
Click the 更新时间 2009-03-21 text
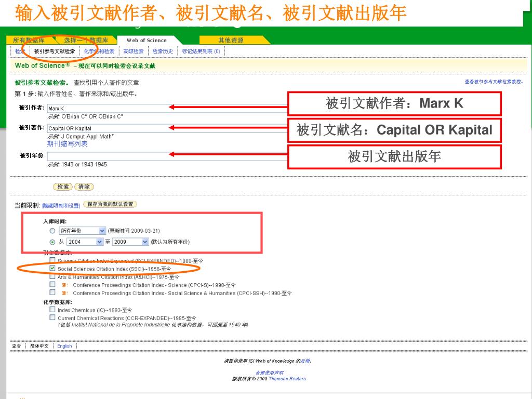(x=134, y=231)
